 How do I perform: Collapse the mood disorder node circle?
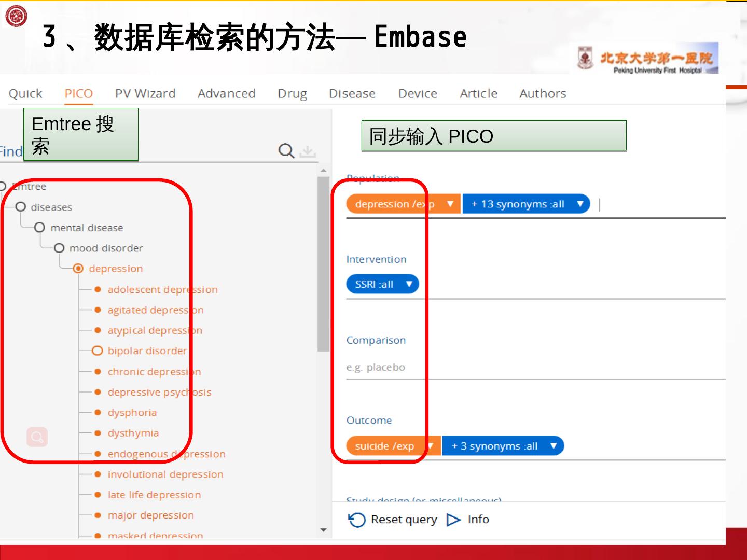[x=59, y=248]
